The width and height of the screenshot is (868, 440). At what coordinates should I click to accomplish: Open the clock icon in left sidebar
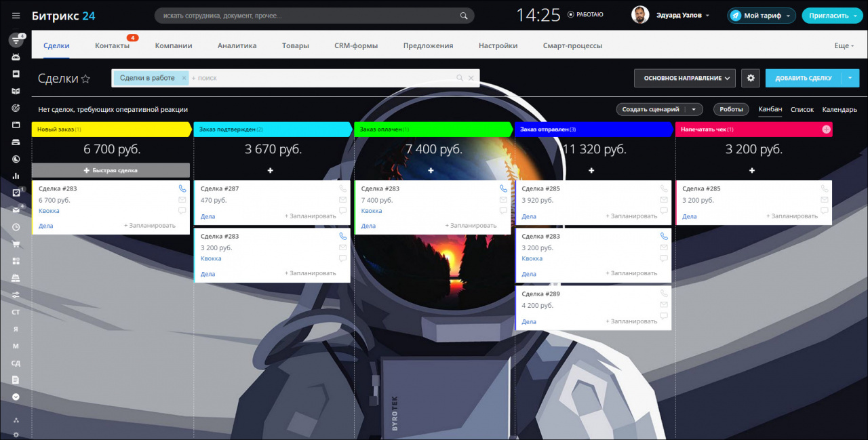[16, 227]
